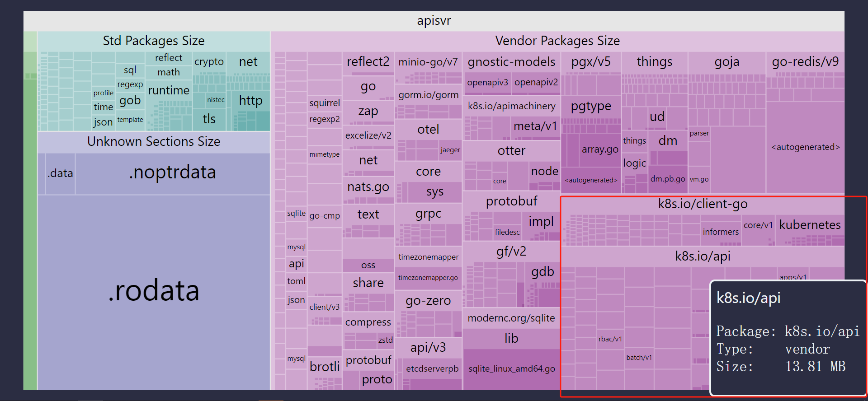
Task: Click the Unknown Sections Size header
Action: point(154,142)
